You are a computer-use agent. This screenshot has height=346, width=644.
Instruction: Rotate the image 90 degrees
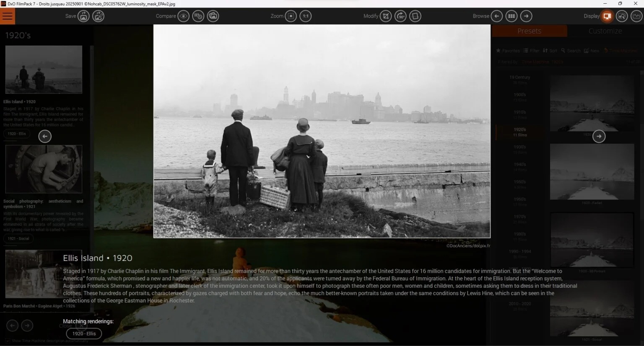(x=401, y=16)
